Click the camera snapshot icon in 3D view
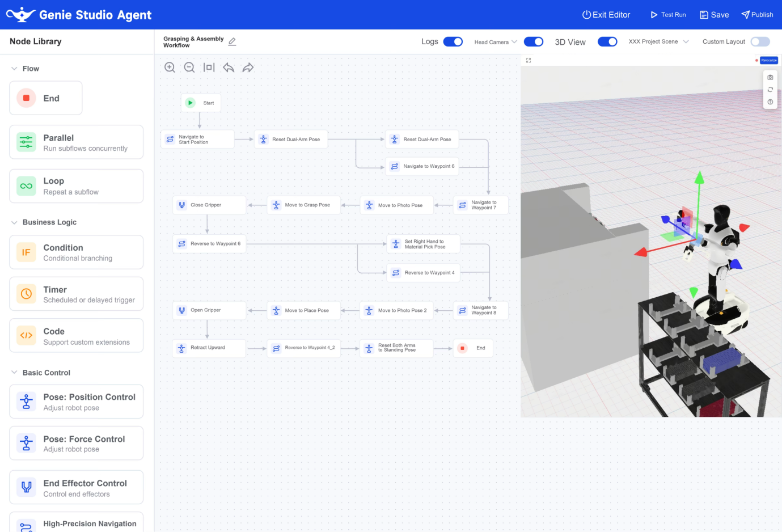The width and height of the screenshot is (782, 532). pos(770,77)
